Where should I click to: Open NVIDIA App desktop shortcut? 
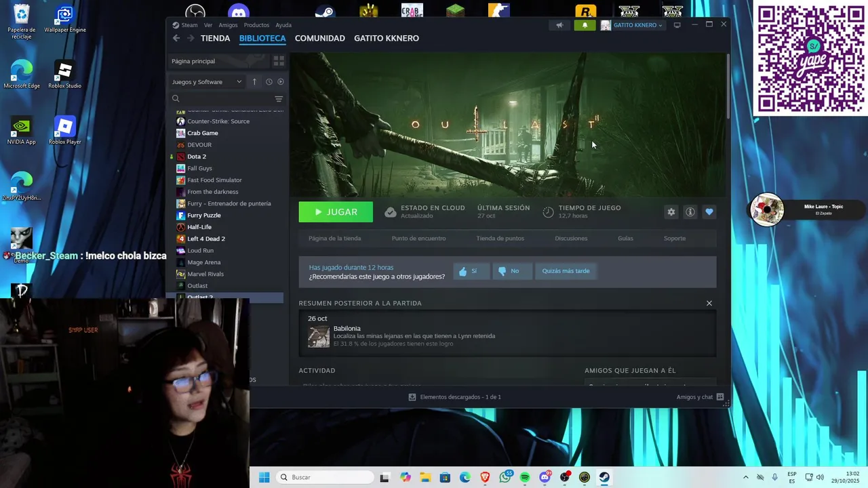click(22, 131)
